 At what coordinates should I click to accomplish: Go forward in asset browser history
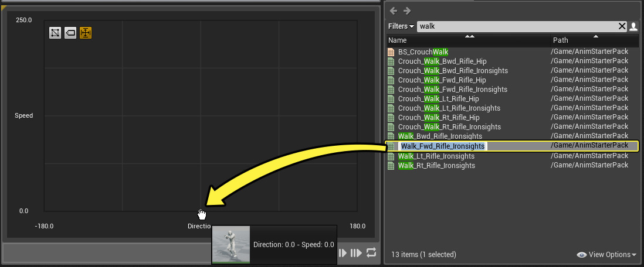tap(407, 11)
